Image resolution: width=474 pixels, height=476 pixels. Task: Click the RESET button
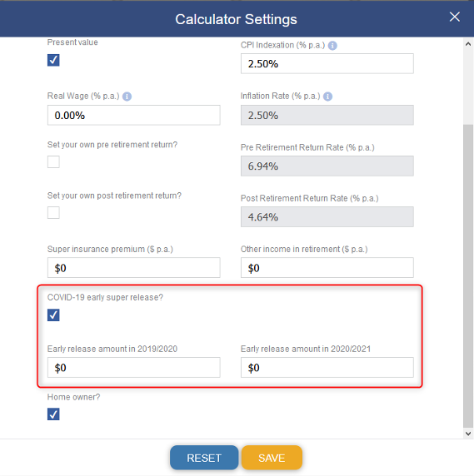(204, 458)
